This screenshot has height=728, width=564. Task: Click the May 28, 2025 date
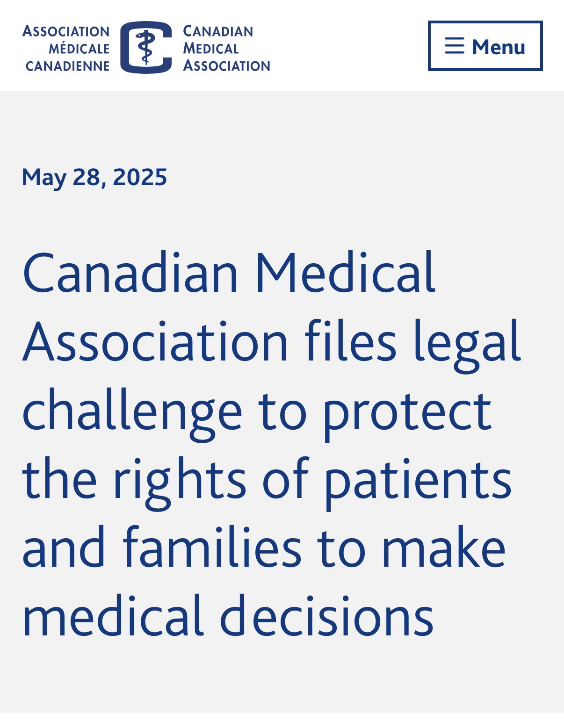[x=94, y=177]
